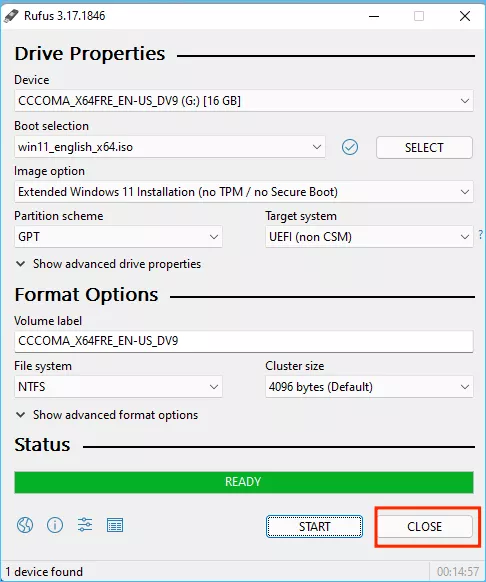
Task: Click the checksum checkmark icon beside Boot selection
Action: tap(350, 147)
